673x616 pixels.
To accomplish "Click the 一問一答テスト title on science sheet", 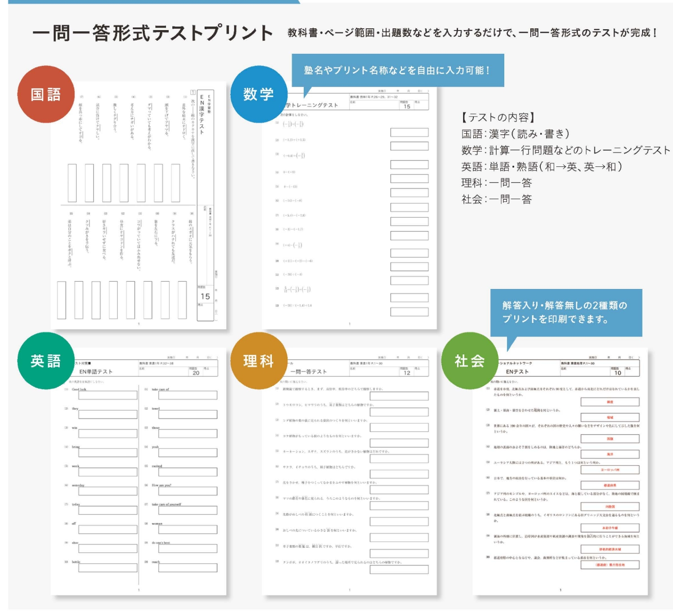I will click(309, 371).
